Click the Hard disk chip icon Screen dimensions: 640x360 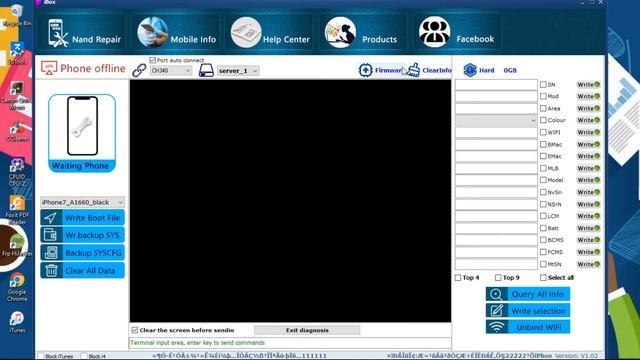(470, 70)
